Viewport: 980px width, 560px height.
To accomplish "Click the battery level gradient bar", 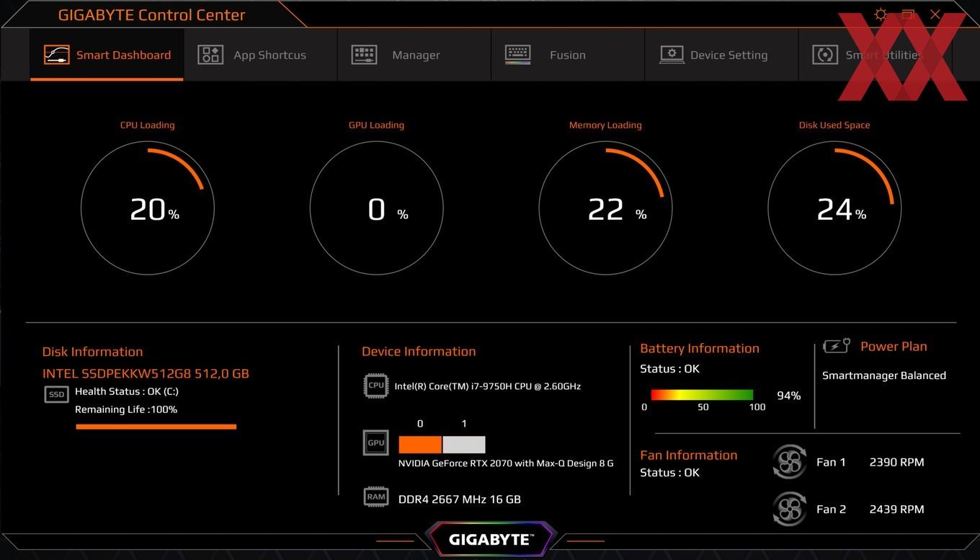I will [702, 395].
